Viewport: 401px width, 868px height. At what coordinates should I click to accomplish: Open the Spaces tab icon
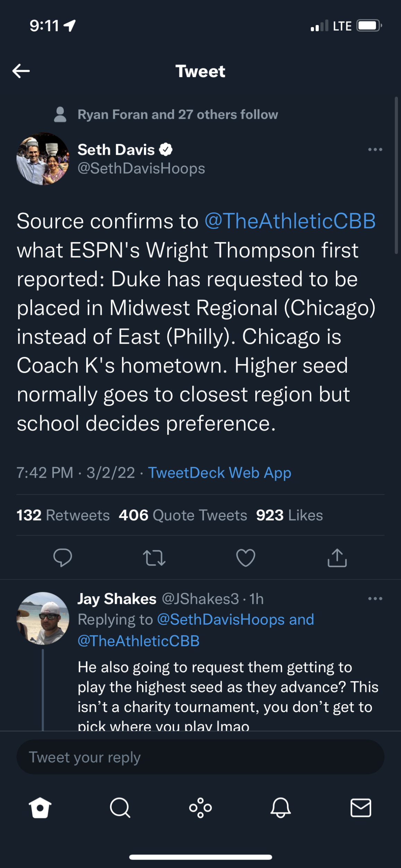tap(200, 808)
